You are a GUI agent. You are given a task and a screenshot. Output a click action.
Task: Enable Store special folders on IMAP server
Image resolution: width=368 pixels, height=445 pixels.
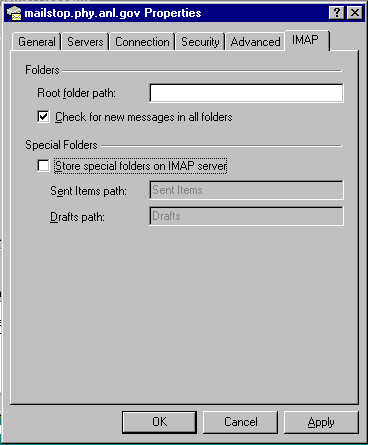[x=43, y=166]
